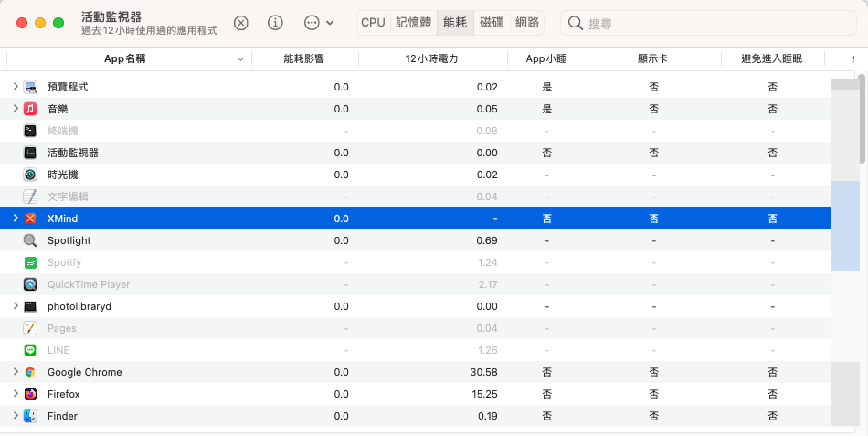Click the 文字編輯 app icon
The width and height of the screenshot is (868, 436).
(30, 197)
